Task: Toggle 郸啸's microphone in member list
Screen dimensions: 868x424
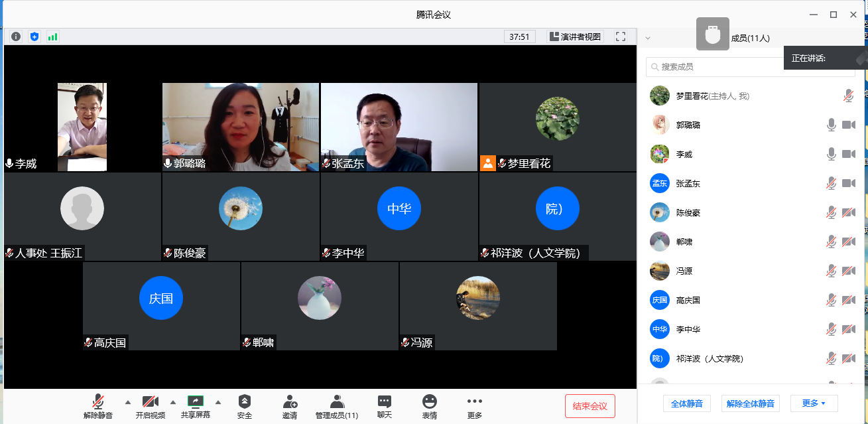Action: [831, 242]
